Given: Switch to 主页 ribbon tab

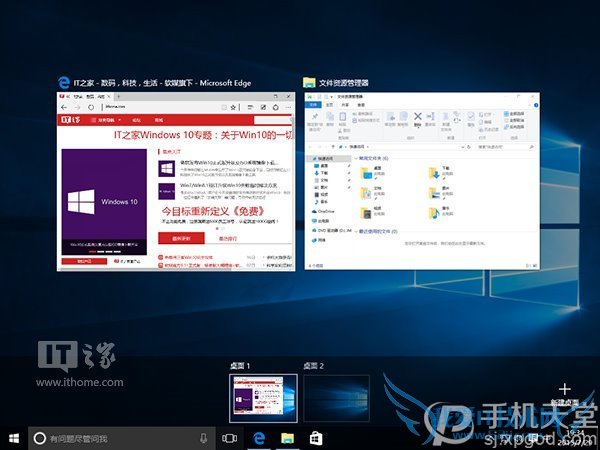Looking at the screenshot, I should (x=329, y=104).
